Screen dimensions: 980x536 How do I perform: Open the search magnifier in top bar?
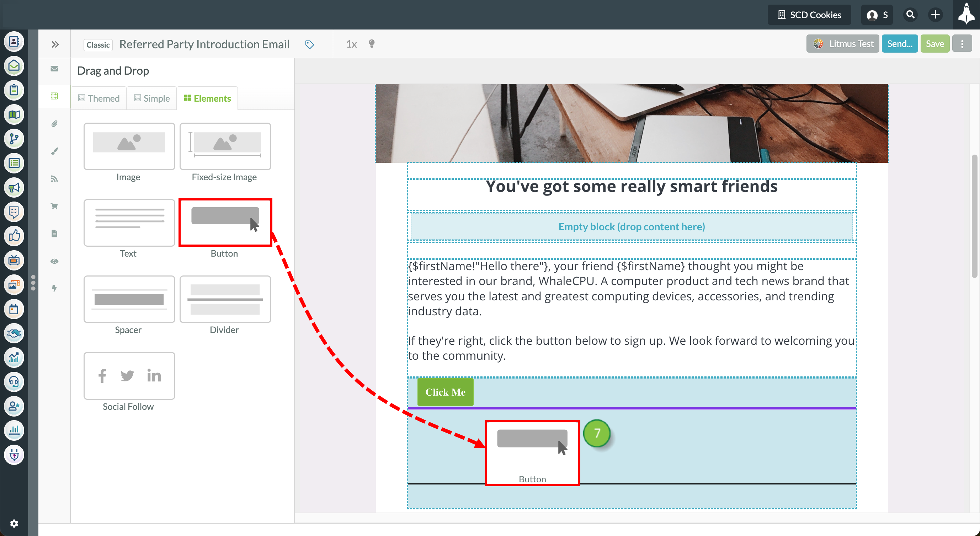click(x=910, y=15)
